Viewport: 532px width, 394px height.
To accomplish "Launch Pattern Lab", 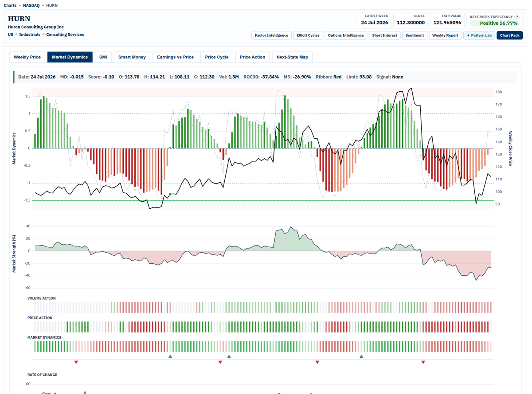I will point(479,35).
